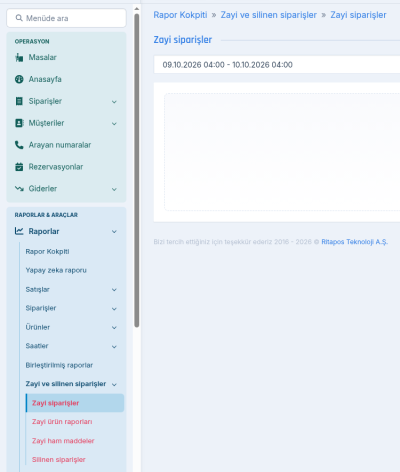
Task: Click the Masalar table icon
Action: [x=19, y=57]
